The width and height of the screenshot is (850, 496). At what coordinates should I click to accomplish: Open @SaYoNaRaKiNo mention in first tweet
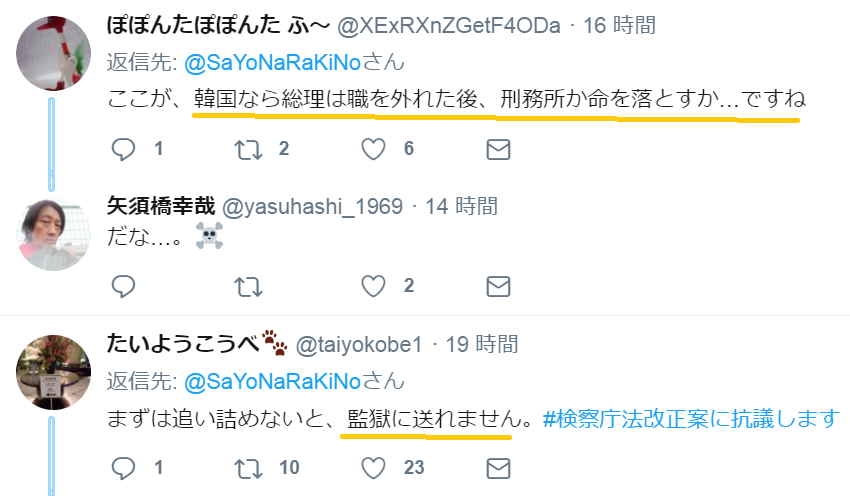pos(273,63)
